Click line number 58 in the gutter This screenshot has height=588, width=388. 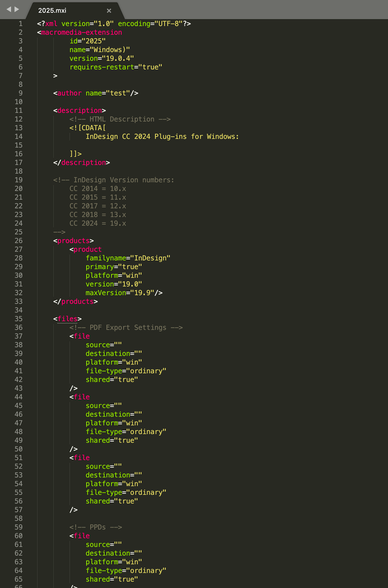pos(19,518)
